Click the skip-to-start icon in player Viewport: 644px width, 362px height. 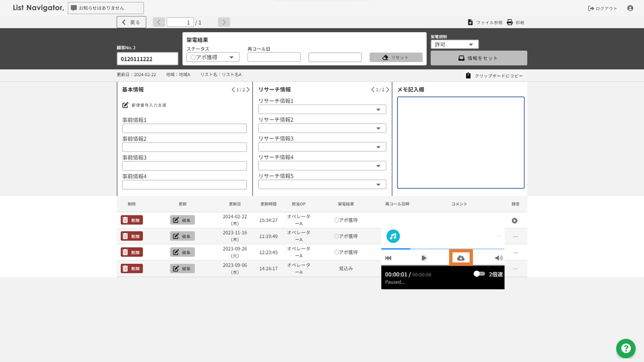tap(388, 258)
